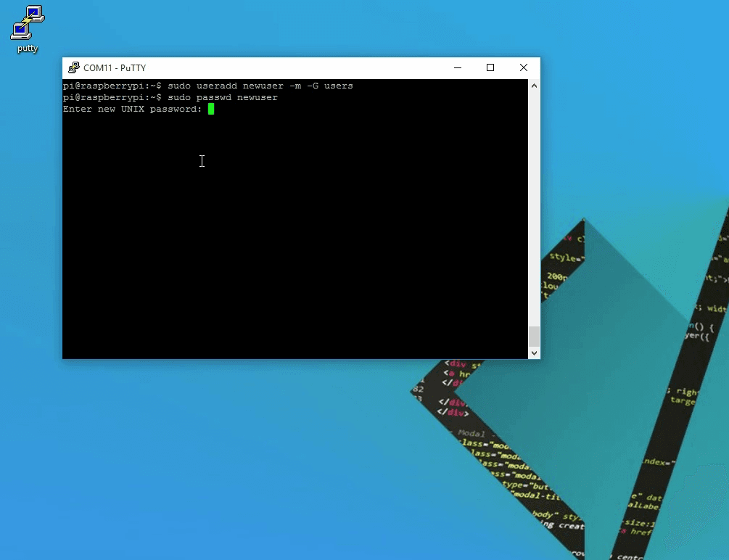Open PuTTY system menu icon in title bar

(74, 68)
